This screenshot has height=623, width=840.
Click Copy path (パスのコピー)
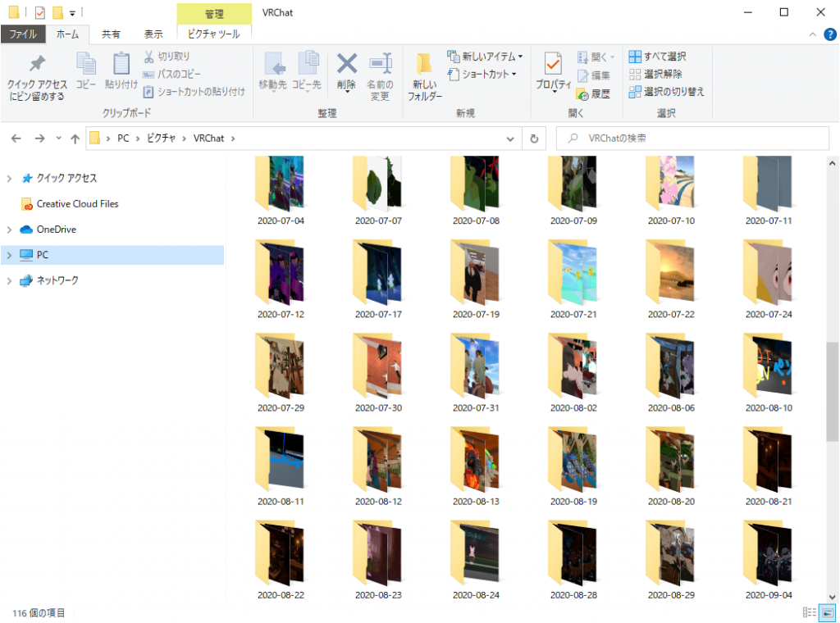pyautogui.click(x=172, y=74)
